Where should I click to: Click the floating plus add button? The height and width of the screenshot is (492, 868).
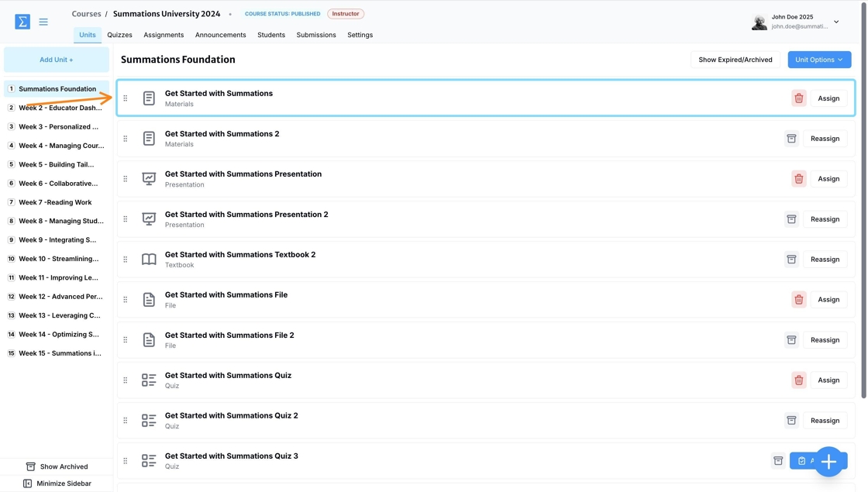[828, 462]
